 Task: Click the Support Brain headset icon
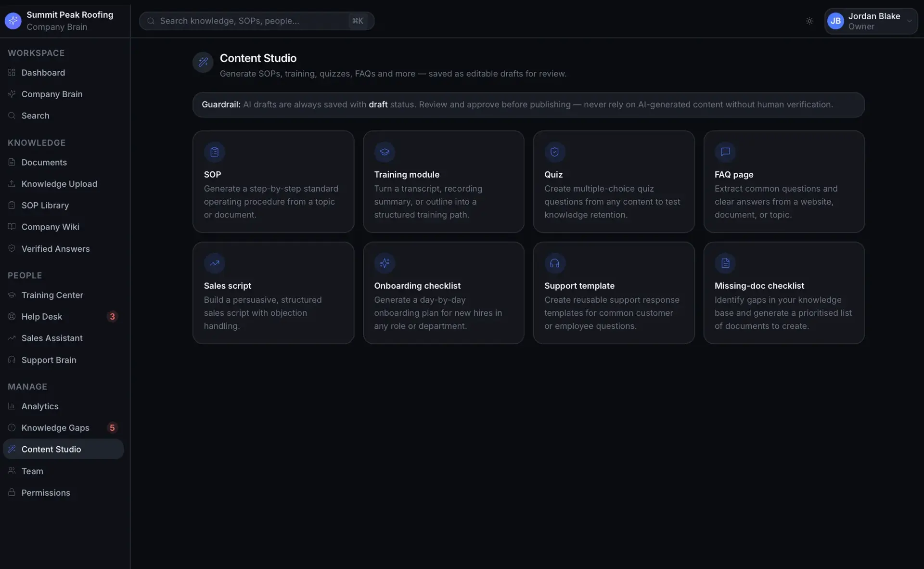pos(12,360)
